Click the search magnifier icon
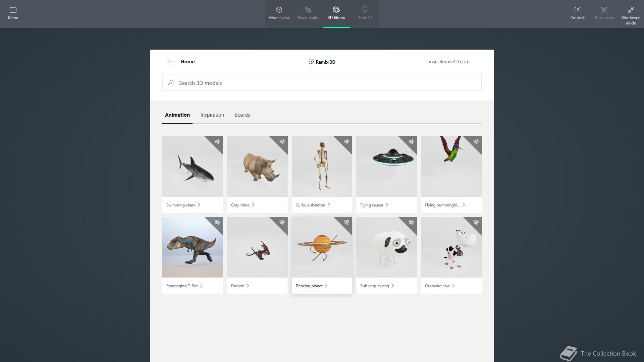The width and height of the screenshot is (644, 362). (x=171, y=82)
